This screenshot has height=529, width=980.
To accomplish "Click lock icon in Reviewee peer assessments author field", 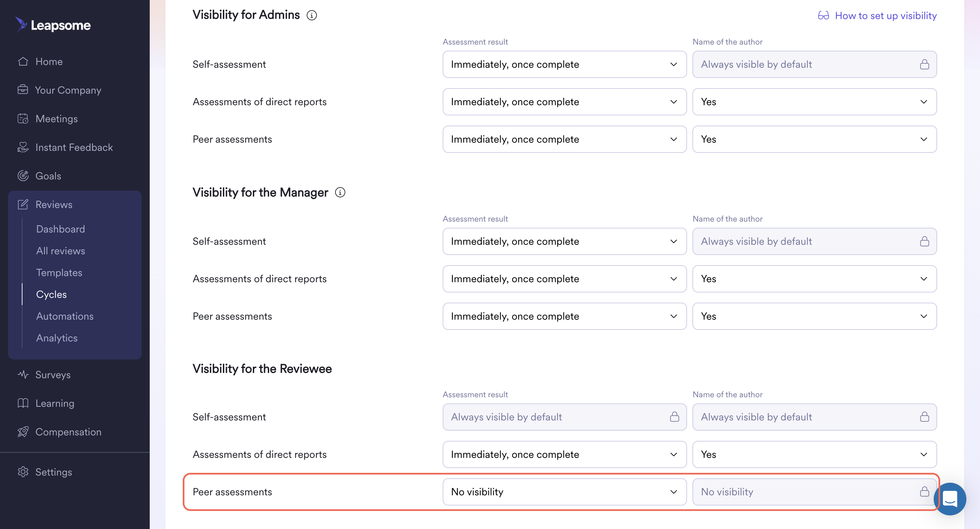I will point(925,492).
